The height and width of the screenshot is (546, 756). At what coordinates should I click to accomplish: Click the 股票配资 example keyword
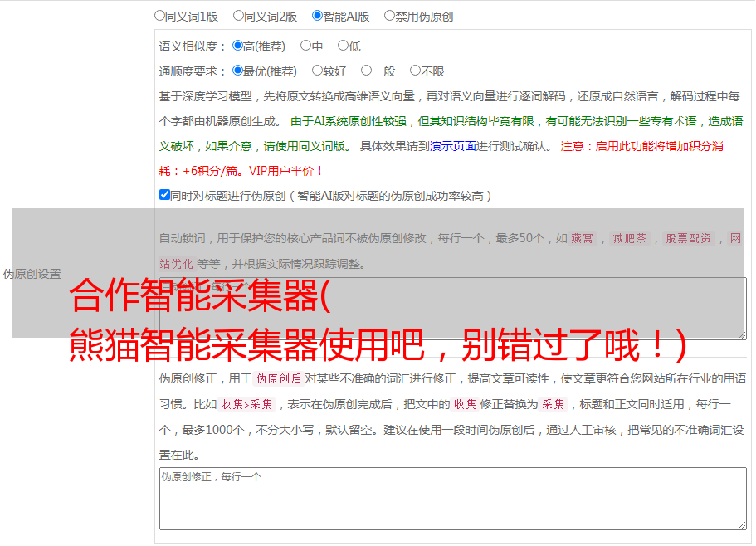pos(689,238)
